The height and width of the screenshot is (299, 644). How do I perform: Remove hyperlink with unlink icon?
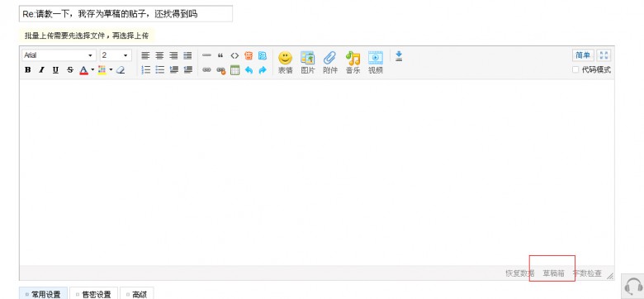pos(221,71)
